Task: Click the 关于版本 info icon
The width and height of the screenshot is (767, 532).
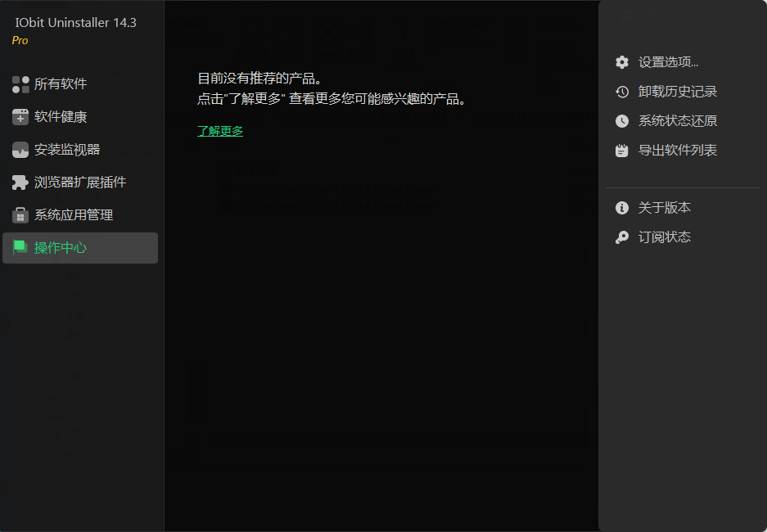Action: pos(622,208)
